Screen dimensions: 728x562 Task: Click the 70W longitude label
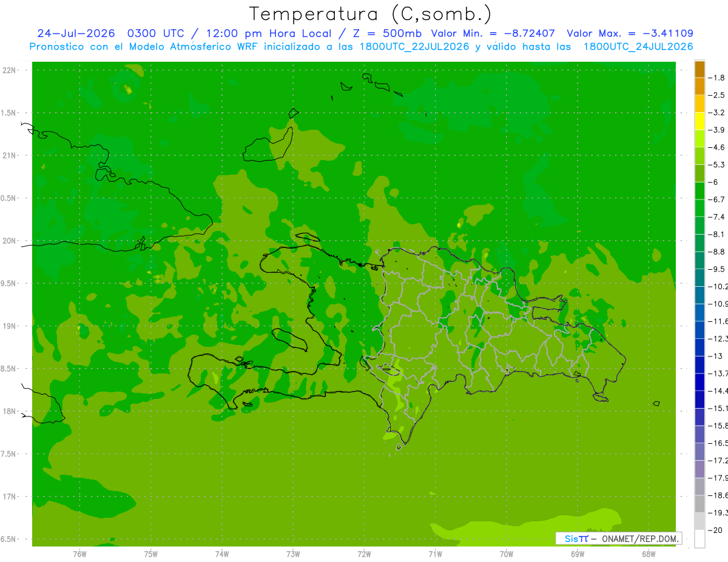pos(507,554)
